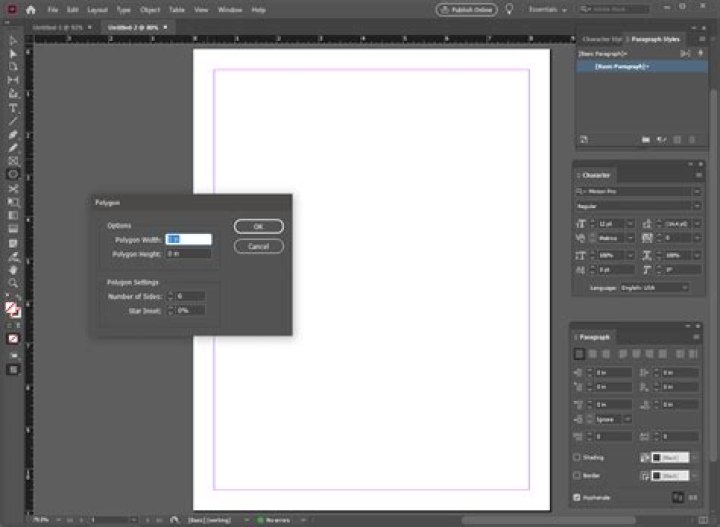
Task: Choose the Free Transform tool
Action: point(13,202)
